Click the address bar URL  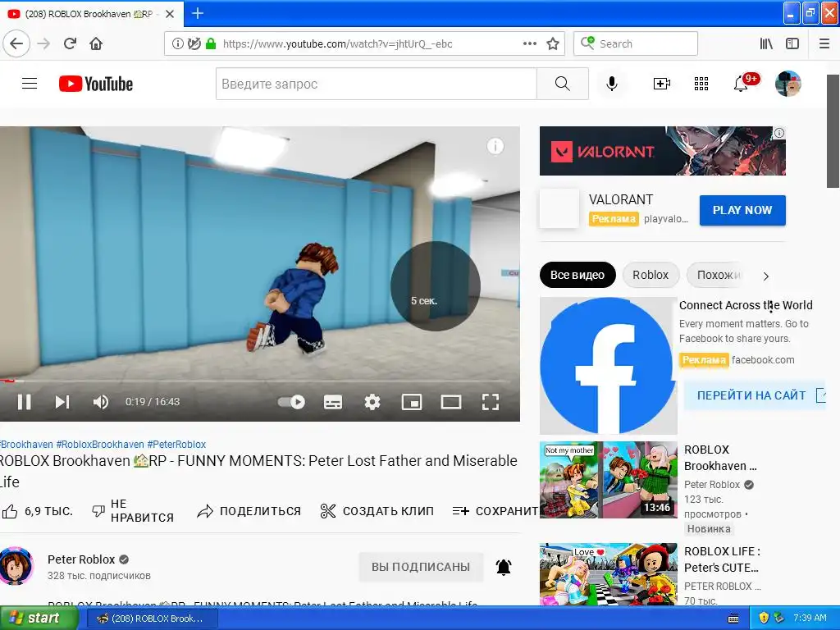(337, 44)
